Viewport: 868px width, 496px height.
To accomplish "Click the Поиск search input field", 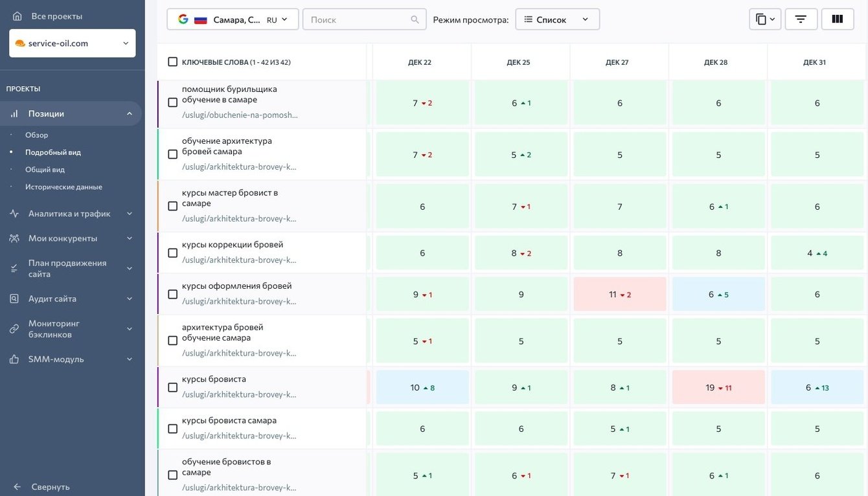I will coord(356,19).
